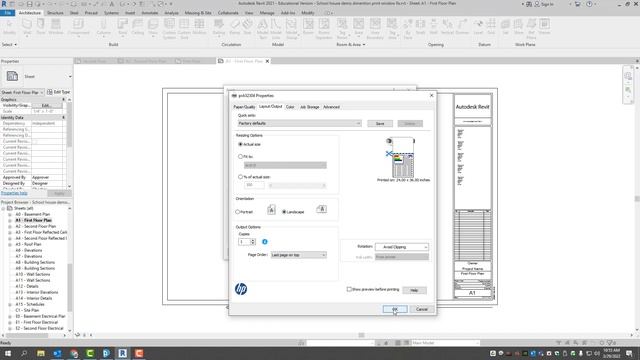Select the Stair tool in ribbon
The image size is (640, 360).
247,27
